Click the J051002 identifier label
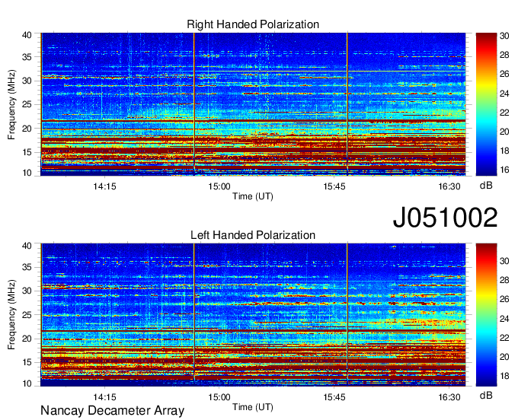Screen dimensions: 518x420 click(445, 218)
